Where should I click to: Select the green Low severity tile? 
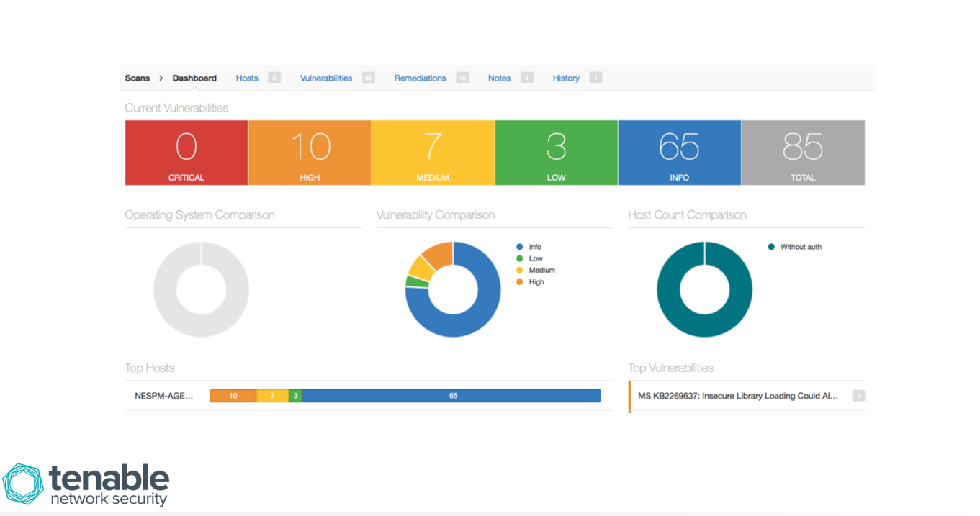(x=556, y=152)
